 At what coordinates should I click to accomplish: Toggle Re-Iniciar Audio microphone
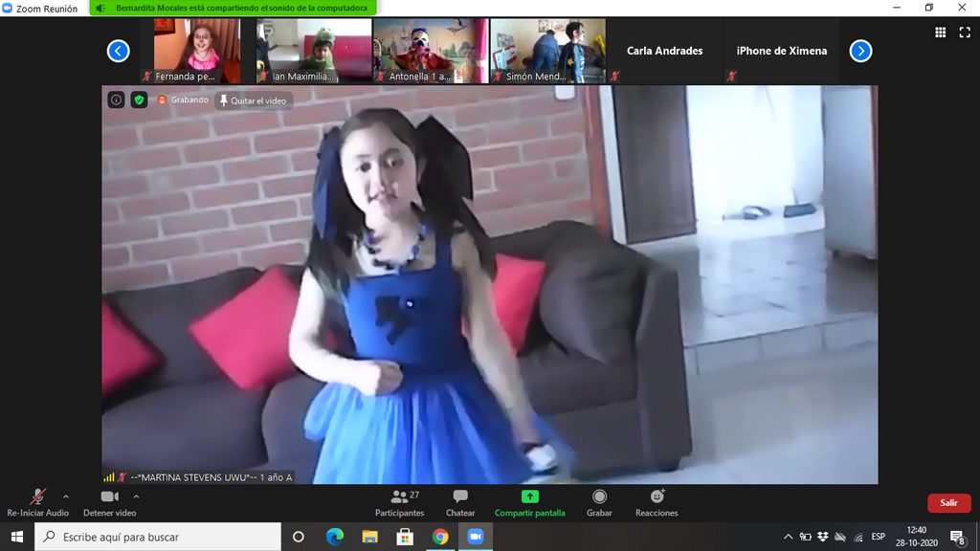point(38,497)
